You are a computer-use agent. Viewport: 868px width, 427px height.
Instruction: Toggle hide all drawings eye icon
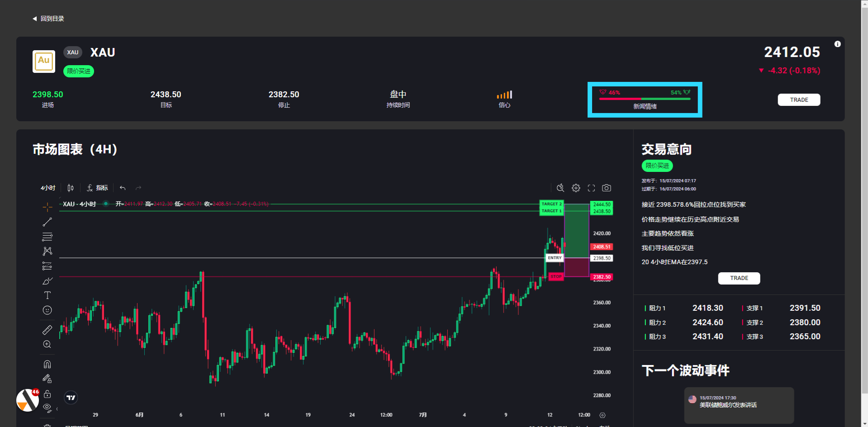point(47,408)
